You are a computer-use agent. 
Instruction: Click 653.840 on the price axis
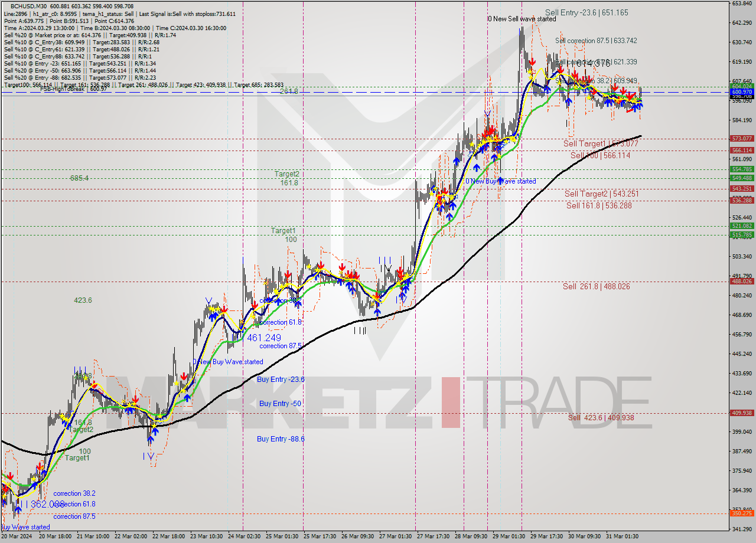[742, 4]
